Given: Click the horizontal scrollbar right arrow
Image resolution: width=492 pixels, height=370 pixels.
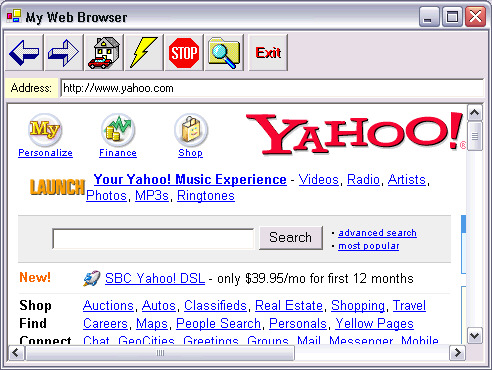Looking at the screenshot, I should (x=458, y=353).
